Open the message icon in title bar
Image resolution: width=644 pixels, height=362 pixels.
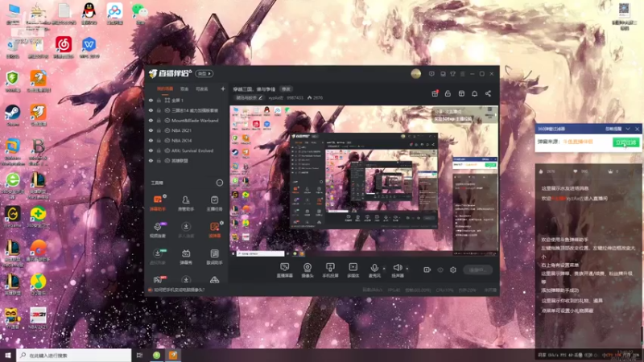click(431, 74)
